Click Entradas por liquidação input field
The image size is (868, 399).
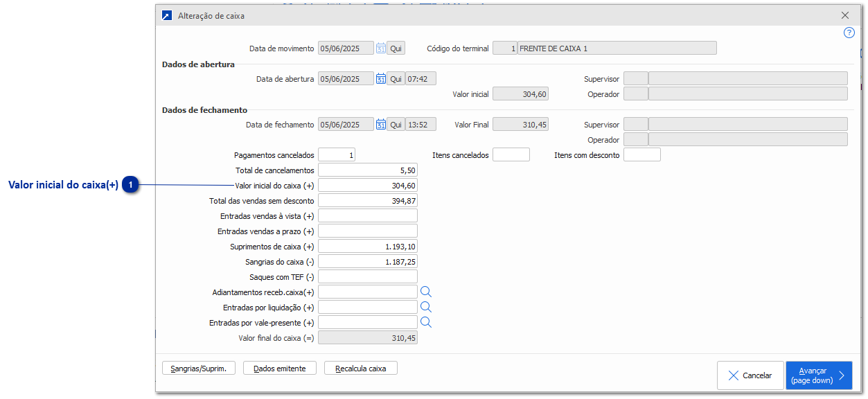(x=368, y=308)
